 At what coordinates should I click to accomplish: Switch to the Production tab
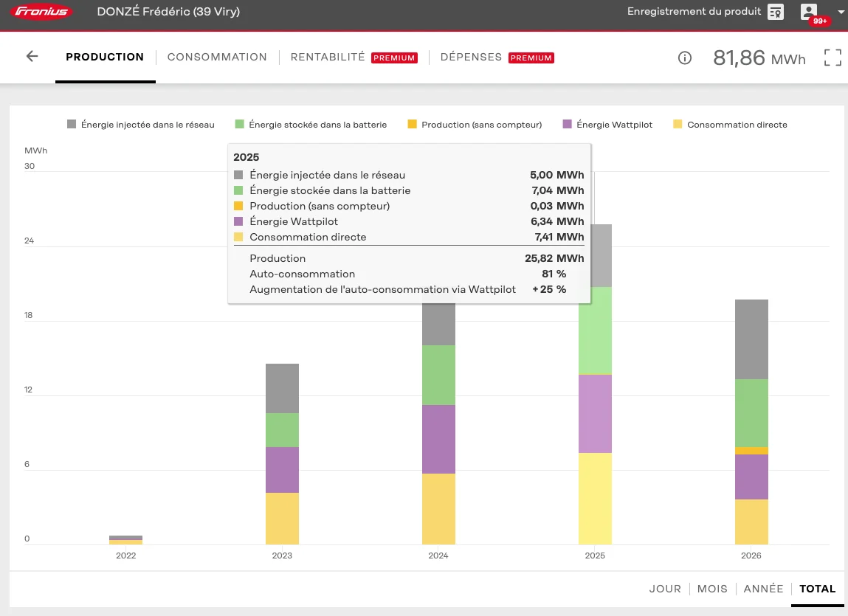click(105, 57)
